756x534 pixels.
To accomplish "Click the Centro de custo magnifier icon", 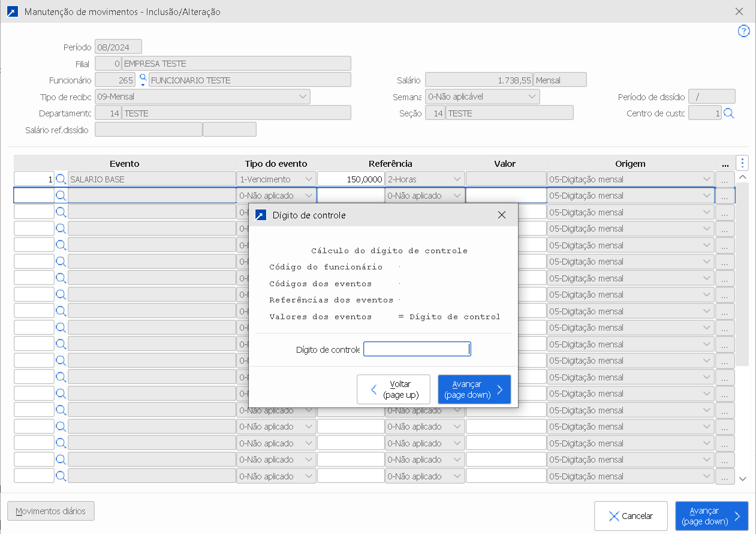I will tap(728, 113).
